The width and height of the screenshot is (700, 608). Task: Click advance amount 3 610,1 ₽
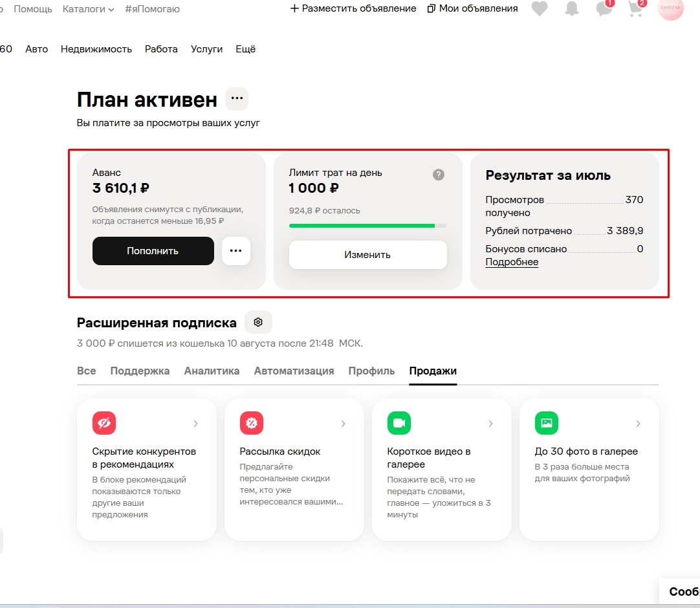click(120, 188)
